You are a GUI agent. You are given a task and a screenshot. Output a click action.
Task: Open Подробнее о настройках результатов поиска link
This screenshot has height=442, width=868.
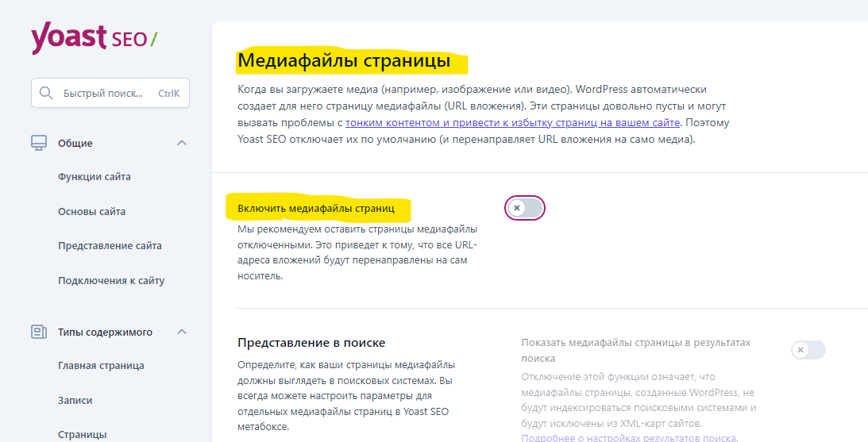click(630, 438)
